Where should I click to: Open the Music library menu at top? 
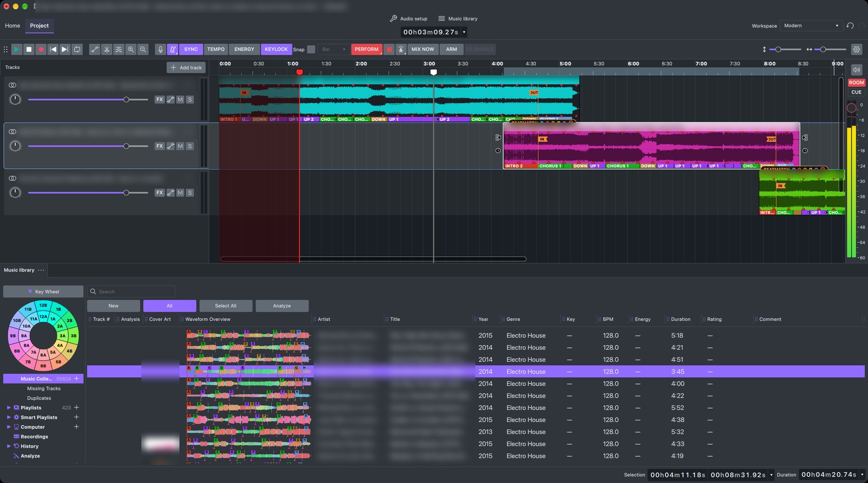[458, 19]
